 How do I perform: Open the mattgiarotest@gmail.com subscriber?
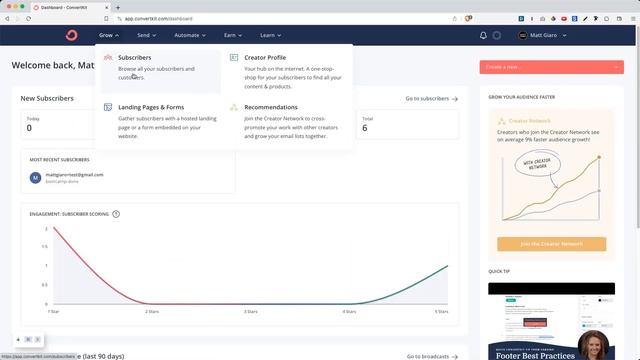(74, 175)
